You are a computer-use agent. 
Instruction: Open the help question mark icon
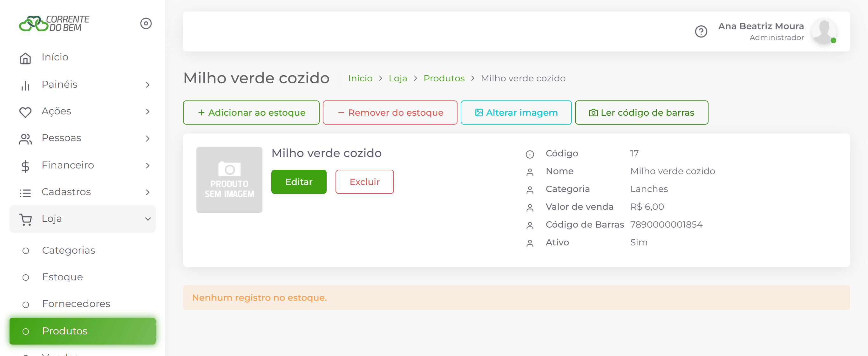[701, 31]
